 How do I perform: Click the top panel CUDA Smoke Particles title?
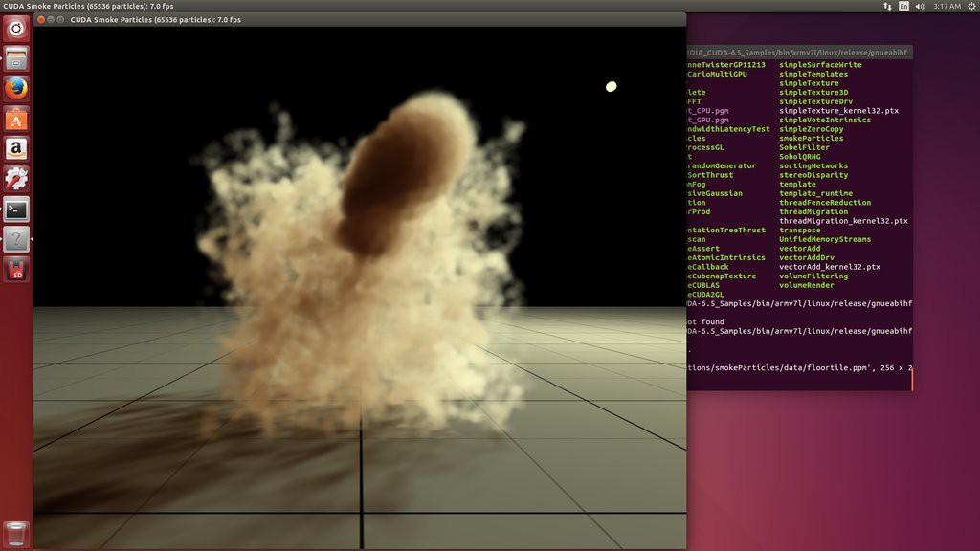coord(88,7)
